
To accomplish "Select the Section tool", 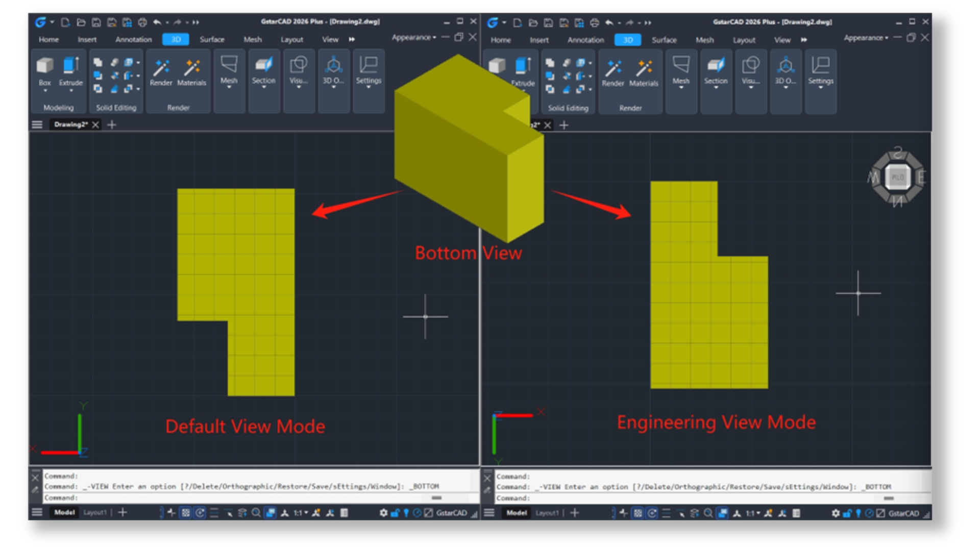I will pos(263,66).
